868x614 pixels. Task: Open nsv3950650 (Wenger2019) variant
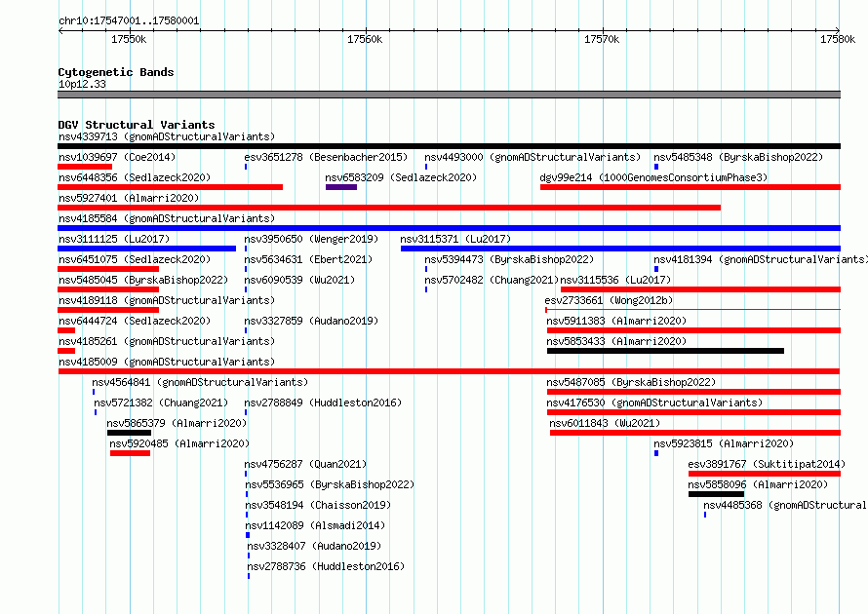[x=311, y=239]
